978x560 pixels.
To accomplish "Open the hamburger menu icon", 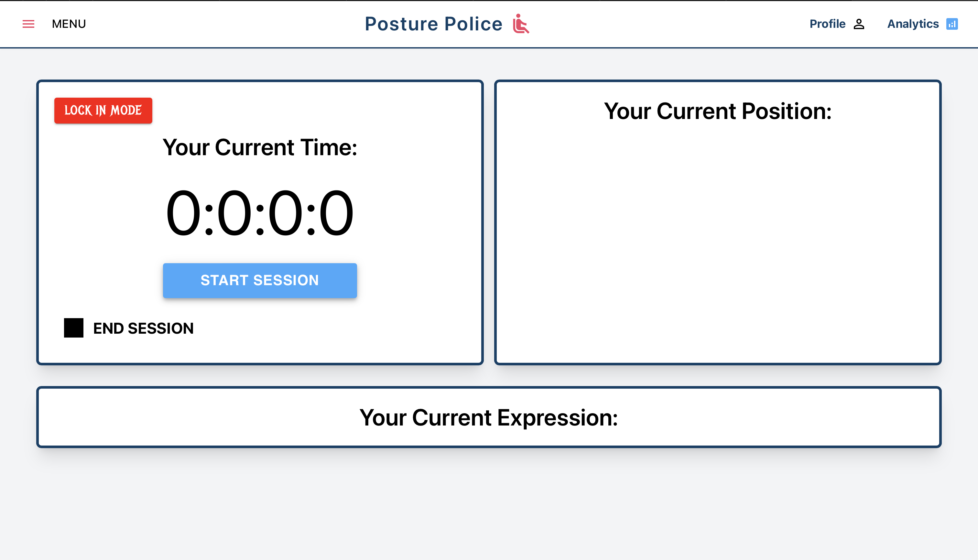I will (x=28, y=24).
